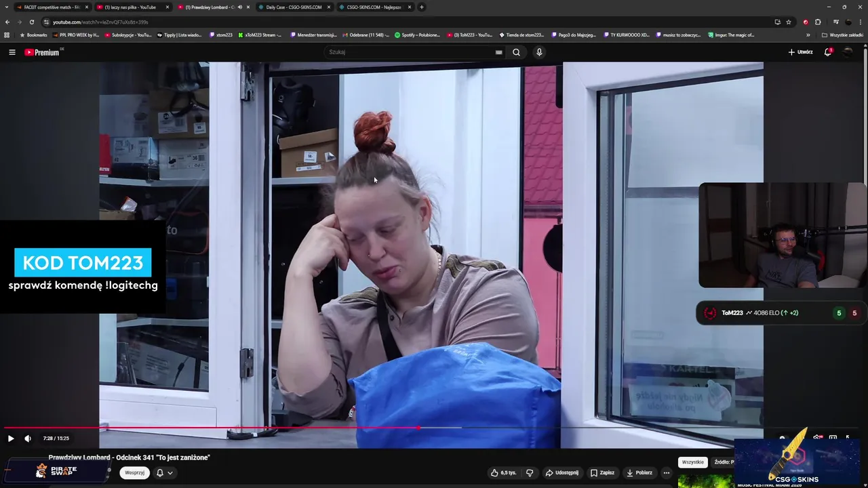Viewport: 868px width, 488px height.
Task: Open Odebrane (11 548) bookmark
Action: [366, 35]
